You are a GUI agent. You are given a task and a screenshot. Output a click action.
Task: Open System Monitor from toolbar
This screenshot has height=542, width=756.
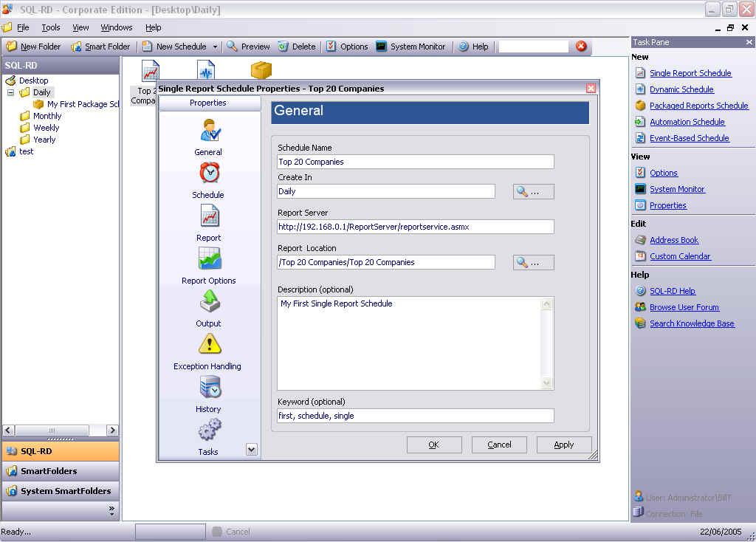pos(410,47)
